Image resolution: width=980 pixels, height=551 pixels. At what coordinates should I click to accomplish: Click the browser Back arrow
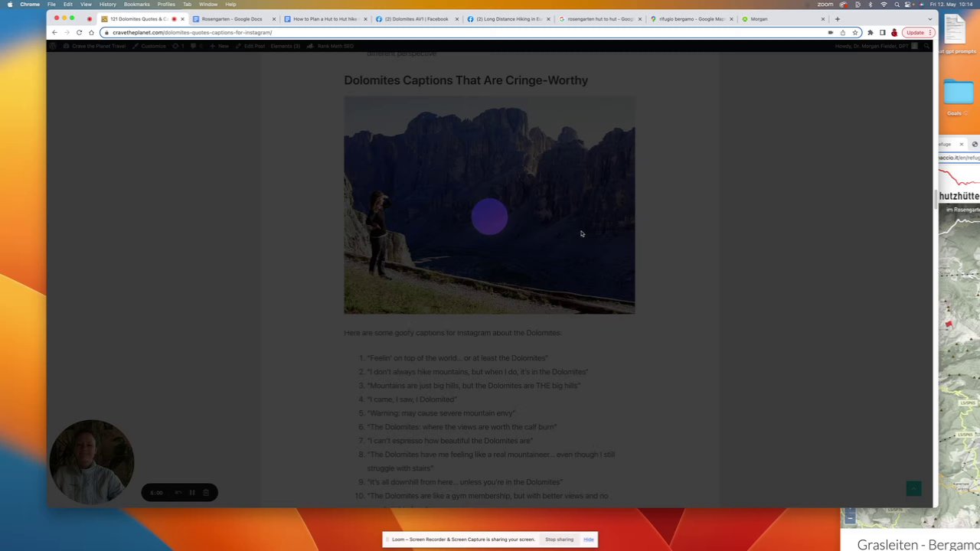click(54, 32)
